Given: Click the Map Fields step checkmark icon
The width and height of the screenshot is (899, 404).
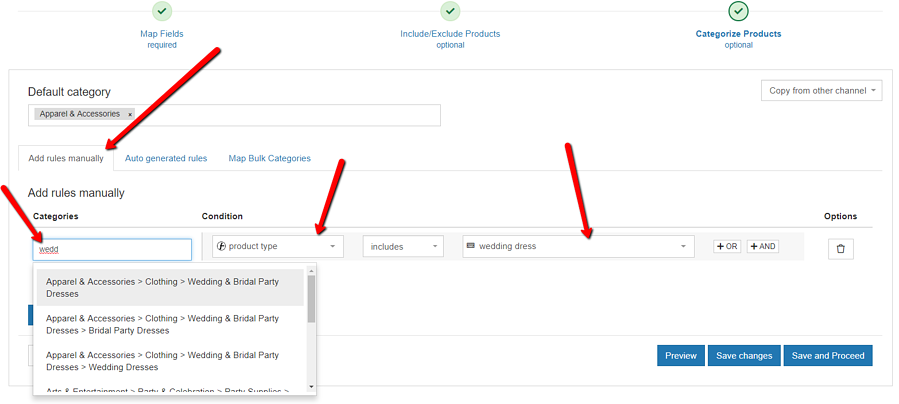Looking at the screenshot, I should [x=162, y=11].
